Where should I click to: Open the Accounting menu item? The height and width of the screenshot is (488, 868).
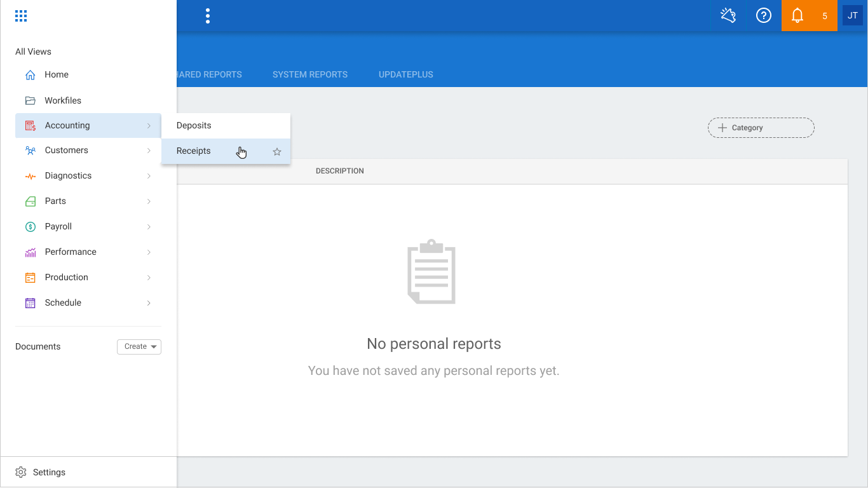[88, 126]
